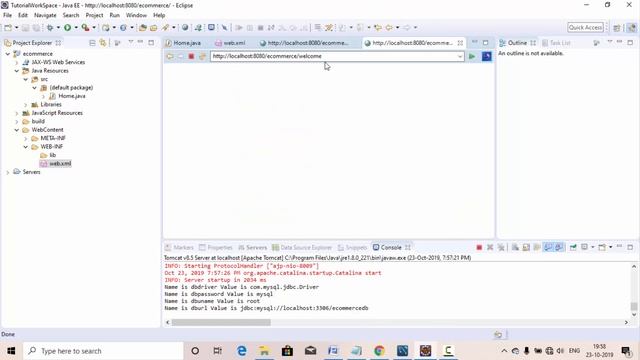Click Open Perspective icon near Quick Access
Screen dimensions: 640x360
click(617, 28)
